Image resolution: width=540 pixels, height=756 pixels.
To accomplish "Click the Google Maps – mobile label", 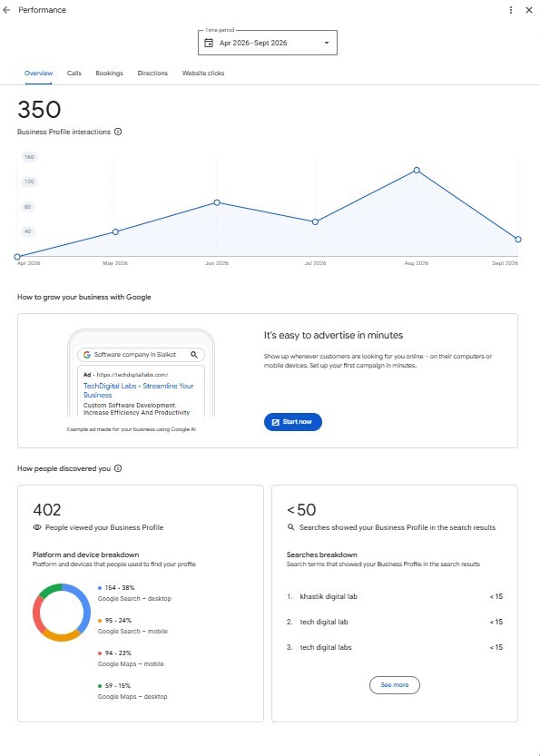I will point(131,664).
